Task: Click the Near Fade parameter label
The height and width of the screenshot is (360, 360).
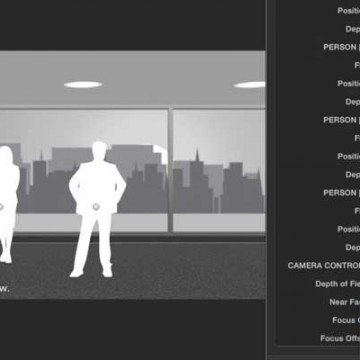Action: (344, 302)
